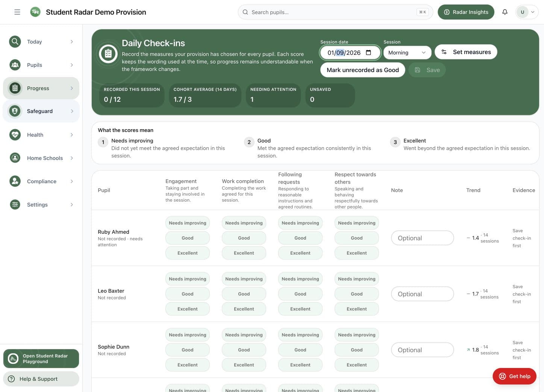Expand the Today chevron
The image size is (544, 392).
point(72,42)
